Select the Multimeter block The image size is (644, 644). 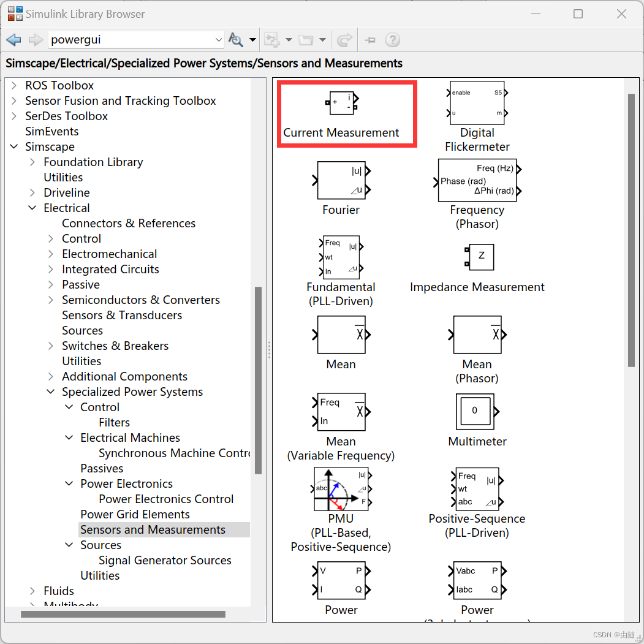(x=477, y=412)
